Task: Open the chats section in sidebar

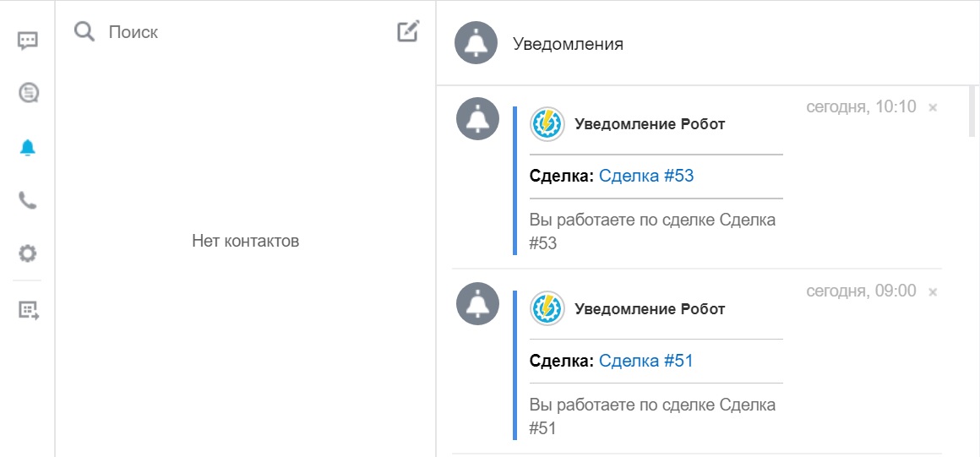Action: [x=28, y=41]
